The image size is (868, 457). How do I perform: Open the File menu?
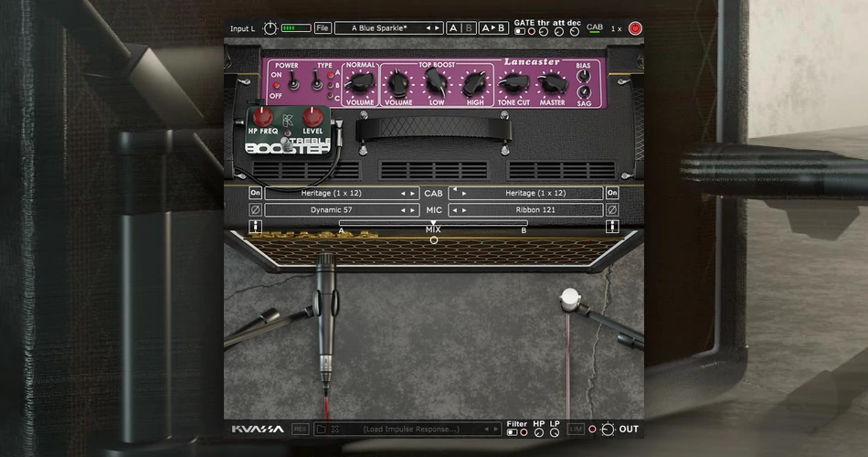click(323, 28)
